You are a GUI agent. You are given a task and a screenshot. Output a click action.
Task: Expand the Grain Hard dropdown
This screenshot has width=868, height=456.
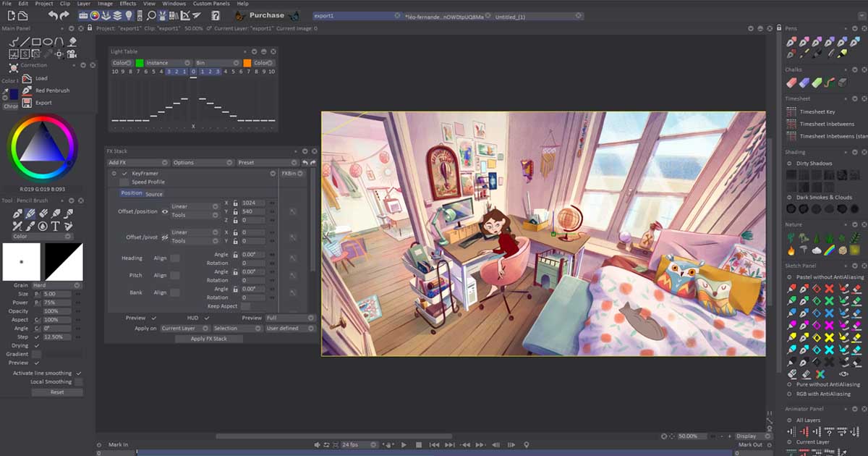[56, 285]
